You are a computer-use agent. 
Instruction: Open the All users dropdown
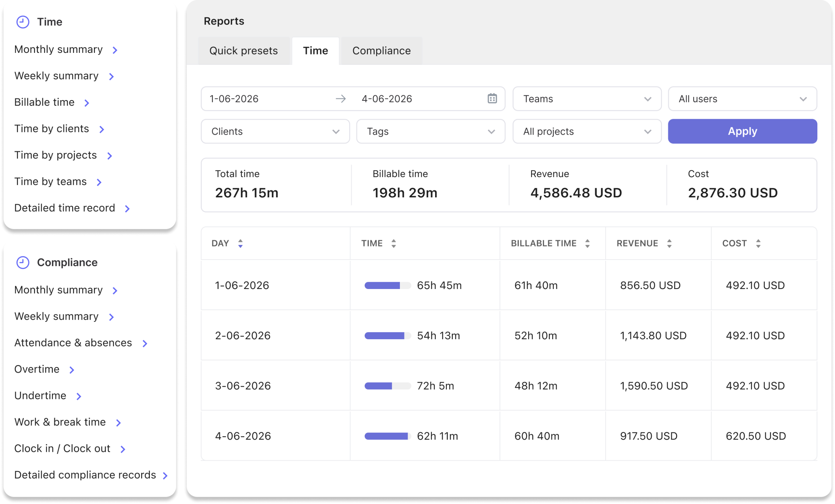[x=742, y=99]
